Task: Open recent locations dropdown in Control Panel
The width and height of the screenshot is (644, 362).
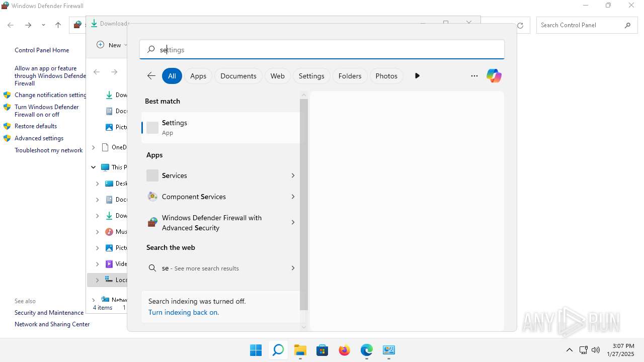Action: coord(43,25)
